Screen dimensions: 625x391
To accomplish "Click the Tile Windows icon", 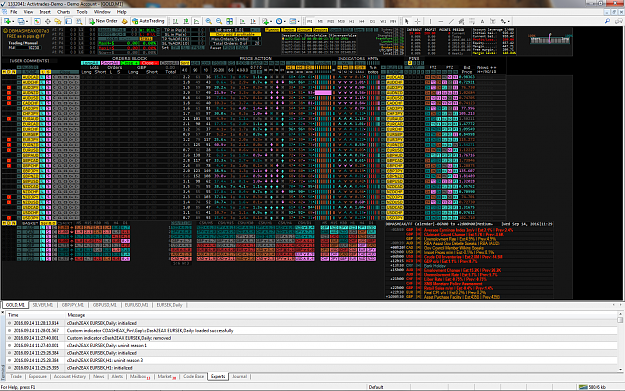I will (230, 21).
